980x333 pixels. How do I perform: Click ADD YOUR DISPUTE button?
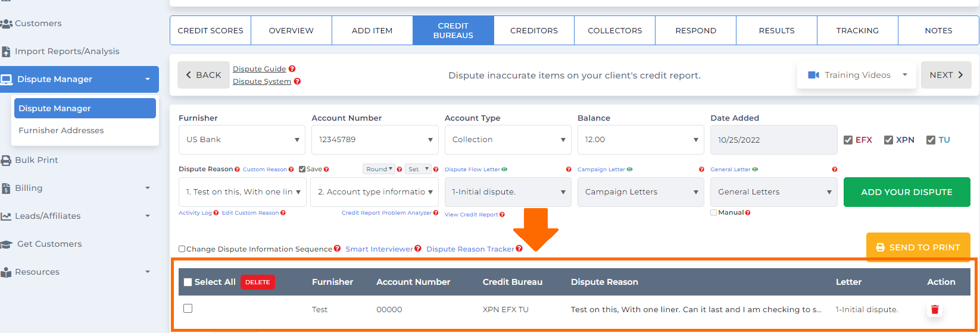tap(907, 192)
